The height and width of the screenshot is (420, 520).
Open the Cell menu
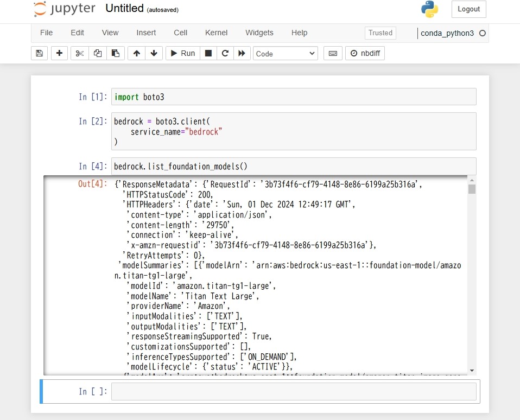pyautogui.click(x=180, y=33)
